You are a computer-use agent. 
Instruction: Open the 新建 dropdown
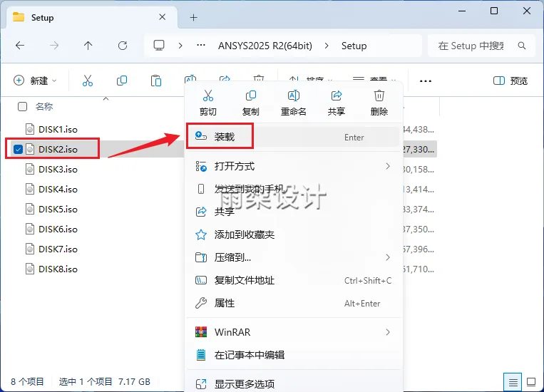[35, 81]
